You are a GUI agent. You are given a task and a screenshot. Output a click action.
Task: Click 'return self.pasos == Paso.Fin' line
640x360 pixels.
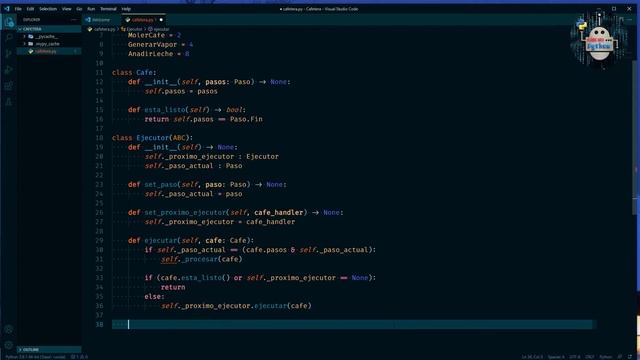[204, 119]
